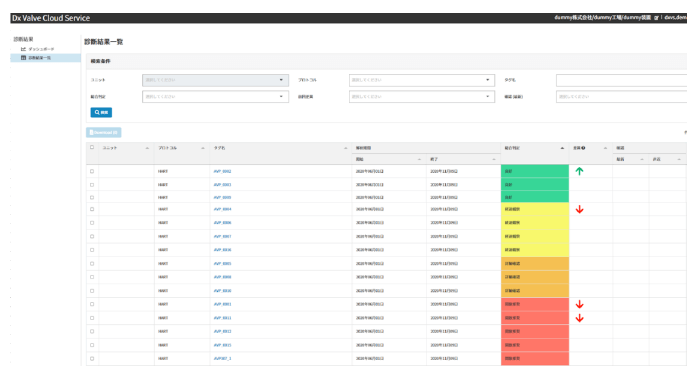Sort by the プロトコル column arrow

coord(203,148)
